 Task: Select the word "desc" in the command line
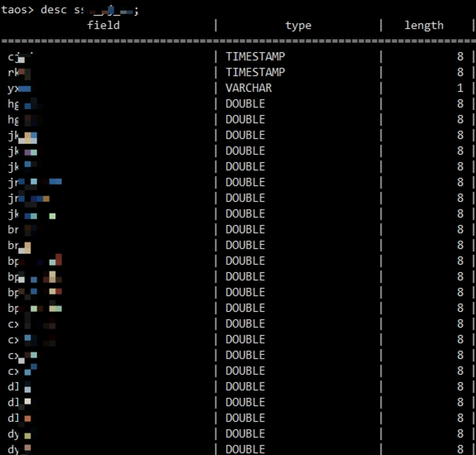[x=54, y=10]
